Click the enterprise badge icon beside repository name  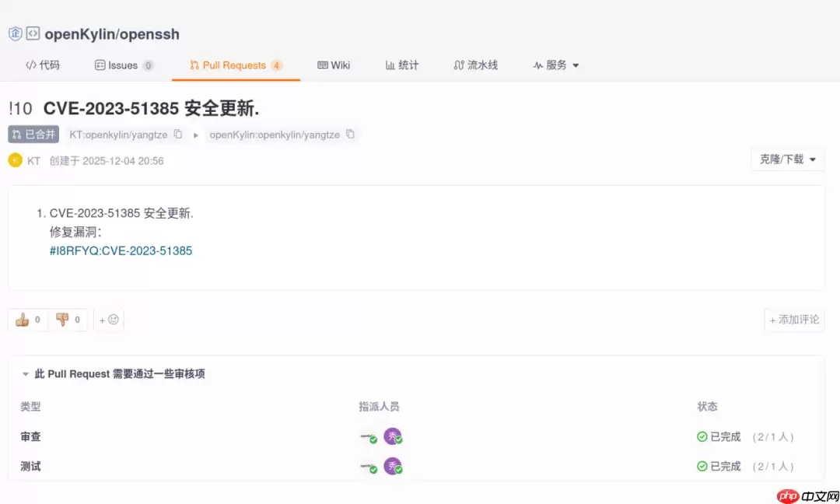(16, 34)
